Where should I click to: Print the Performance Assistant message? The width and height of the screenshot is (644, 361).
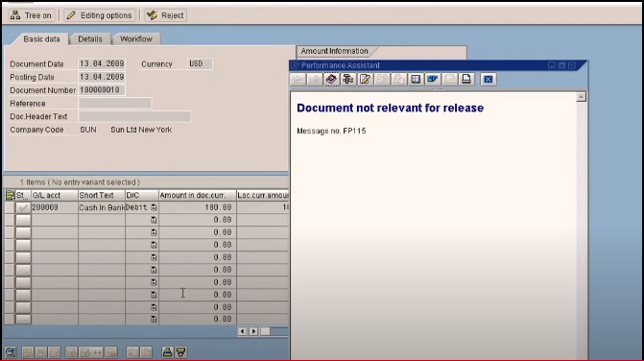[x=466, y=79]
